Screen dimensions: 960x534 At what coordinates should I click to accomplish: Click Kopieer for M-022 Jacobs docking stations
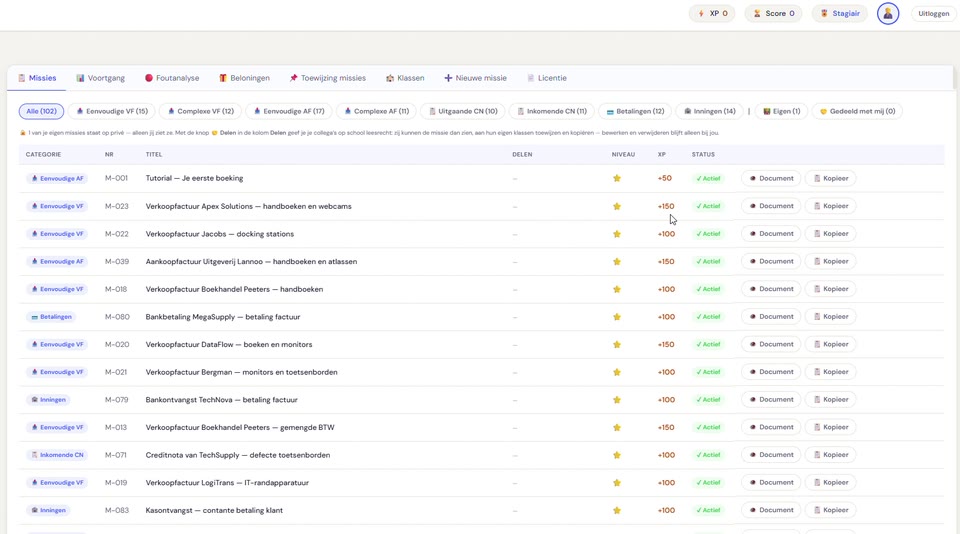[x=830, y=233]
